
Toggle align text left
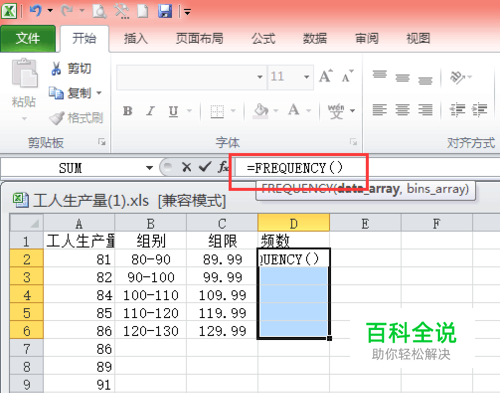point(380,110)
